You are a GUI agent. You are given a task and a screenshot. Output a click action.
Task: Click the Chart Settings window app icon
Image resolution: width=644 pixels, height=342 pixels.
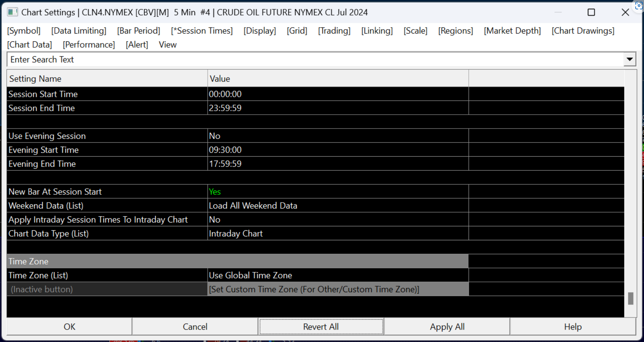click(x=12, y=12)
